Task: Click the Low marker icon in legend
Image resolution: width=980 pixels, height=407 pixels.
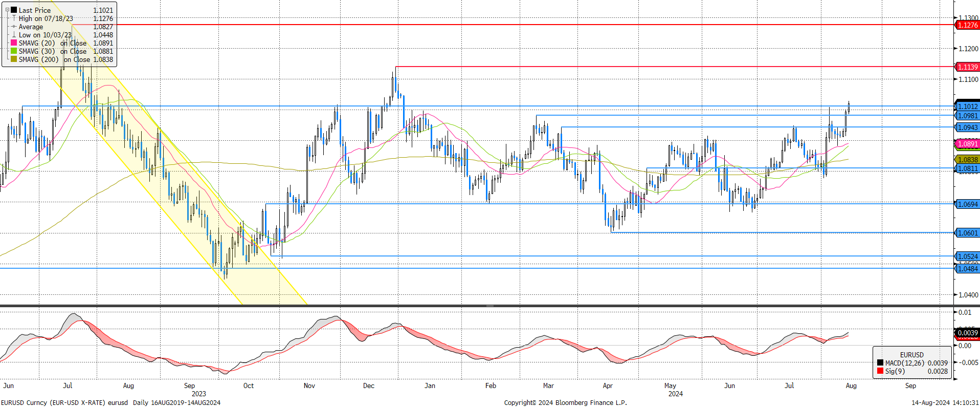Action: (x=14, y=35)
